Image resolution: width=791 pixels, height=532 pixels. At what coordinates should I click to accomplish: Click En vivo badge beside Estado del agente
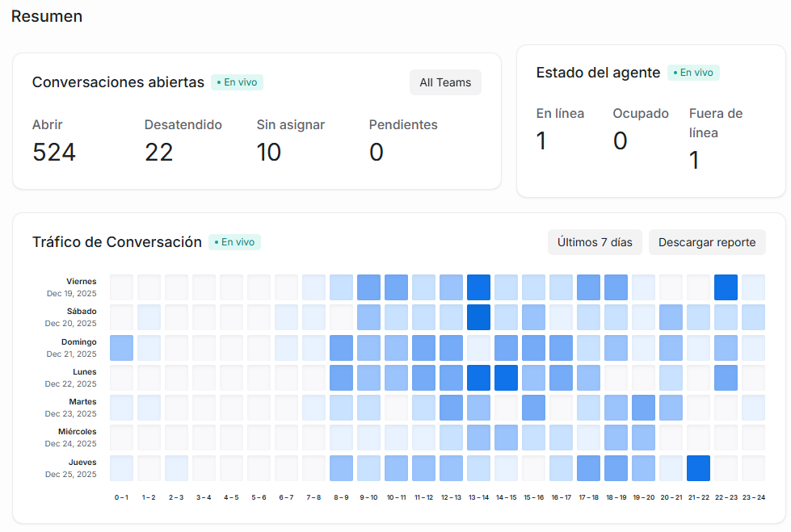point(693,73)
